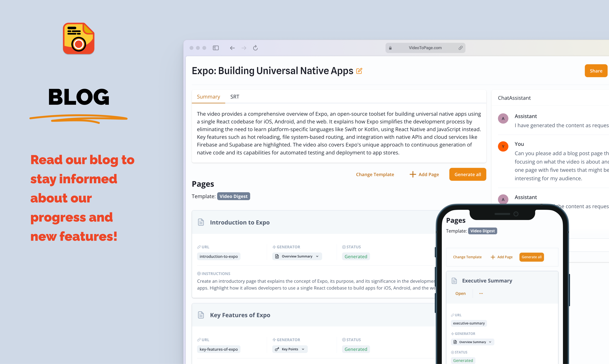609x364 pixels.
Task: Toggle the browser sidebar panel icon
Action: tap(216, 48)
